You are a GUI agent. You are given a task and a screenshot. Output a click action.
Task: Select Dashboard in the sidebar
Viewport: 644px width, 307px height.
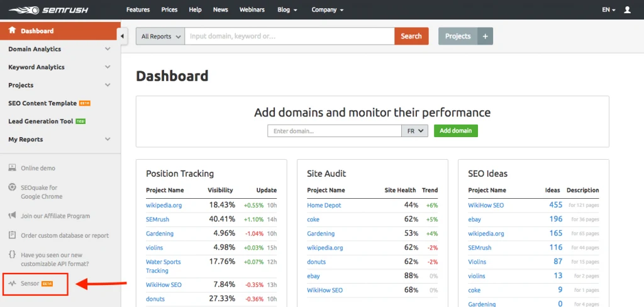pyautogui.click(x=60, y=31)
